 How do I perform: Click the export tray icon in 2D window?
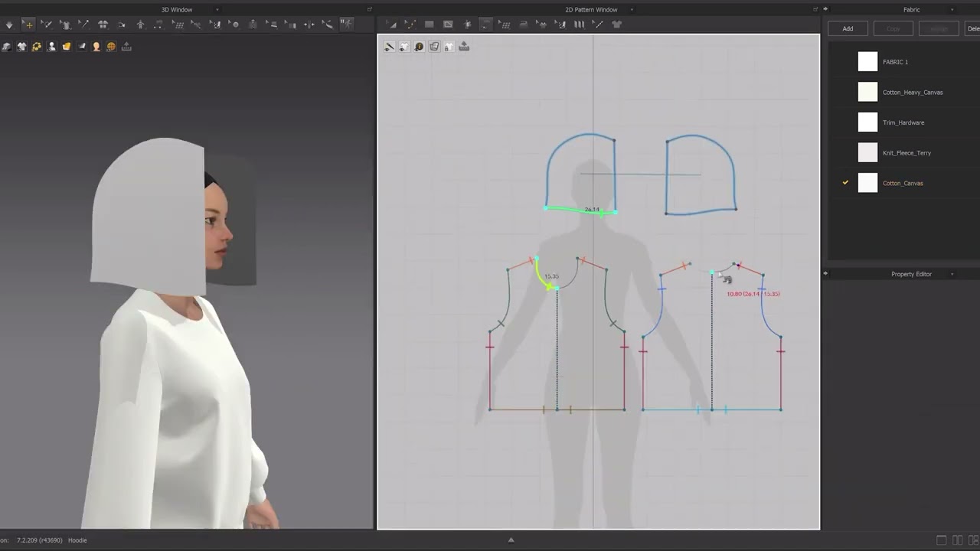coord(464,46)
